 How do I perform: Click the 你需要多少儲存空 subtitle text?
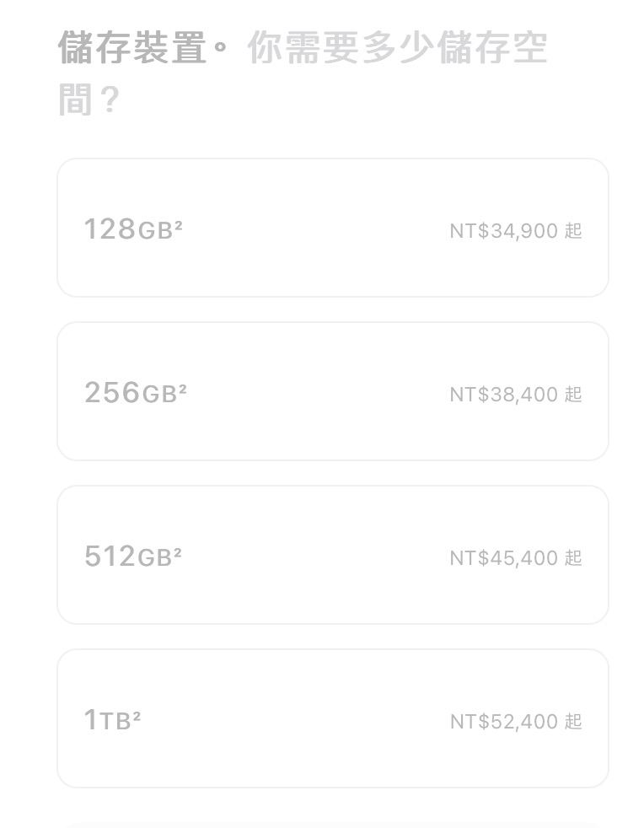click(397, 47)
